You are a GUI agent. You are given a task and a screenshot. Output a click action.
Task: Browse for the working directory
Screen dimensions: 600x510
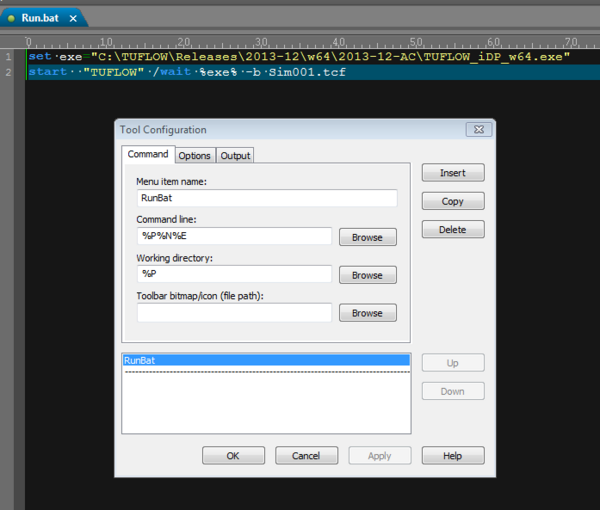367,275
